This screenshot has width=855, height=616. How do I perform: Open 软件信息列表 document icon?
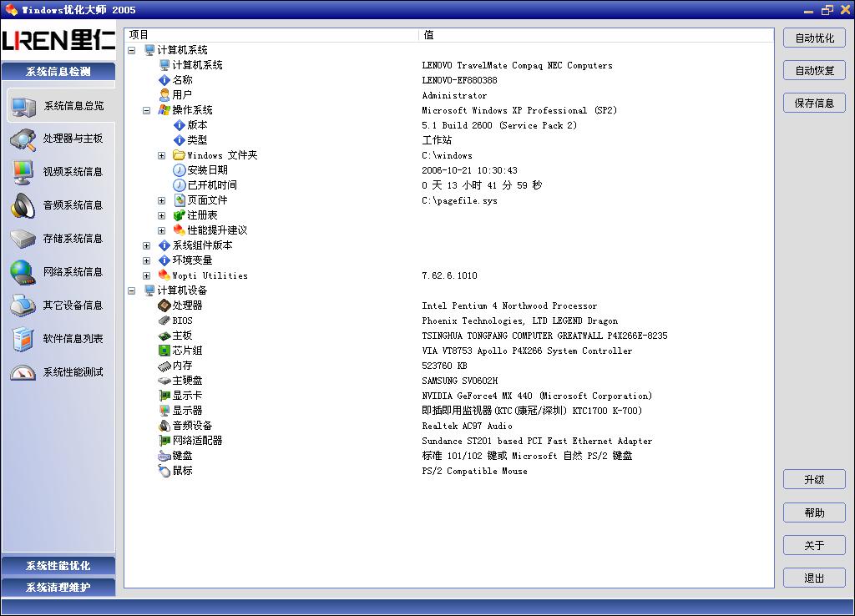(x=23, y=339)
